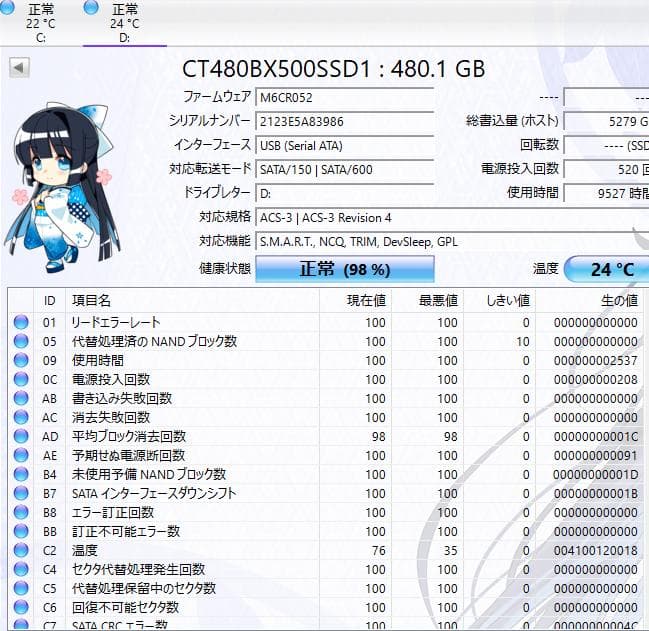
Task: Click the 現在値 column header
Action: pyautogui.click(x=355, y=300)
